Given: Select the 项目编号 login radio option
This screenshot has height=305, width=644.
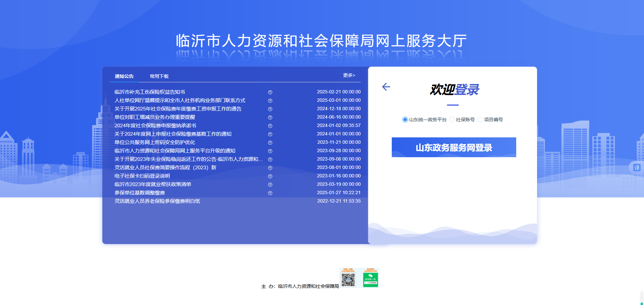Looking at the screenshot, I should tap(480, 120).
